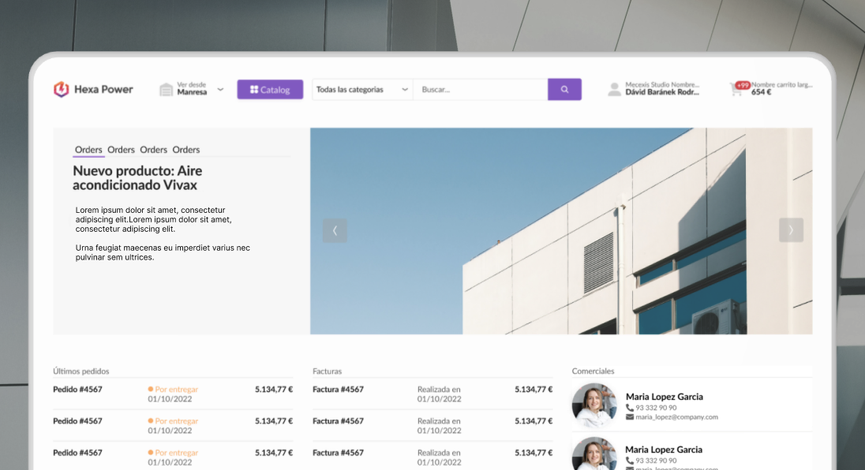
Task: Open the Todas las categorias dropdown
Action: tap(362, 89)
